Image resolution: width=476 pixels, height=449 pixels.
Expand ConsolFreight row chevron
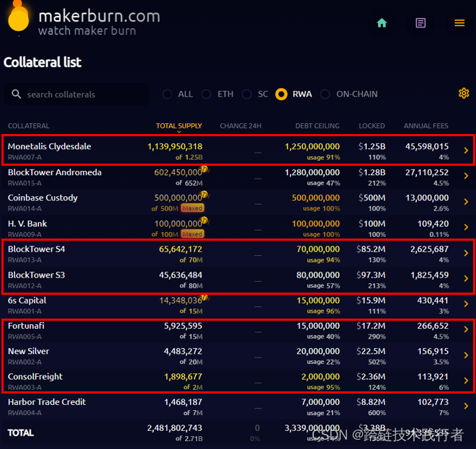(x=466, y=381)
